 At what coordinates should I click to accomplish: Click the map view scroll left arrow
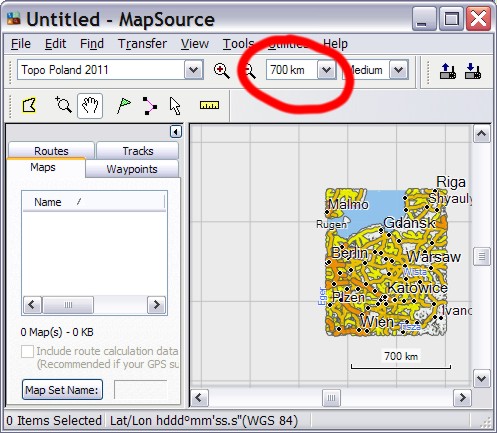(x=199, y=398)
